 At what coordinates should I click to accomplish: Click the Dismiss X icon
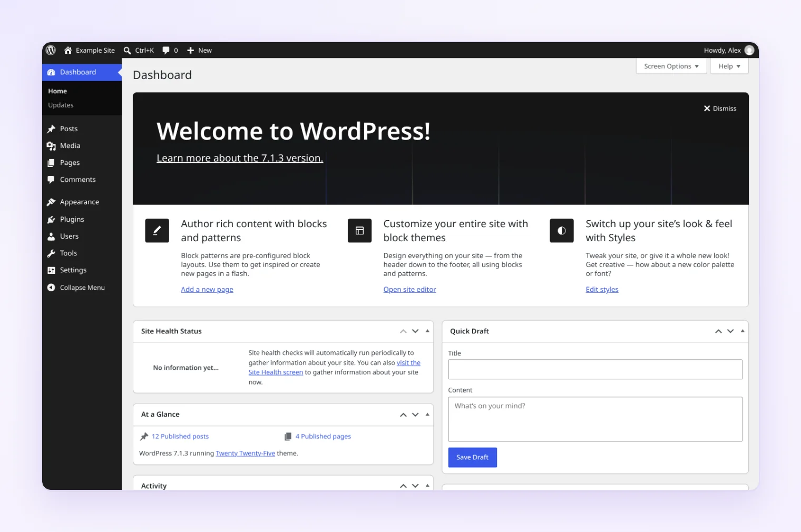707,109
